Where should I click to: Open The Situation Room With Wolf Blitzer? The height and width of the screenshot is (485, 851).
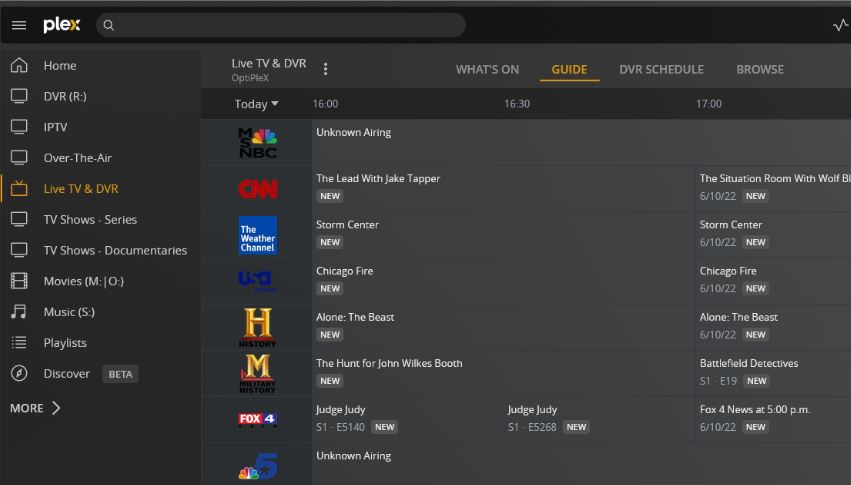773,188
